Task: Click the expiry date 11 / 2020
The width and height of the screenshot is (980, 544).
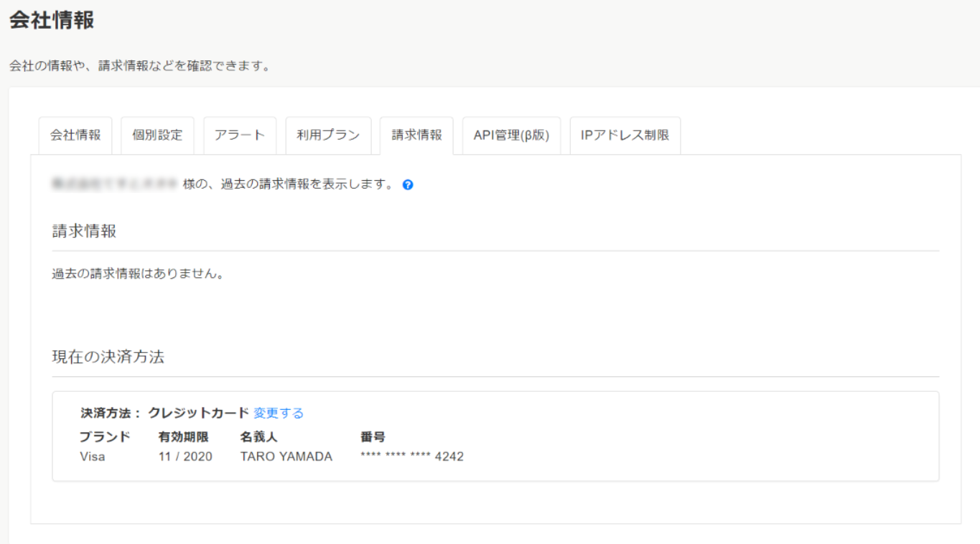Action: coord(185,456)
